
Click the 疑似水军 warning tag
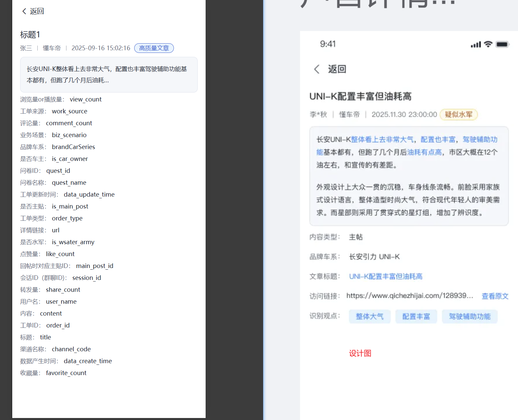click(458, 115)
